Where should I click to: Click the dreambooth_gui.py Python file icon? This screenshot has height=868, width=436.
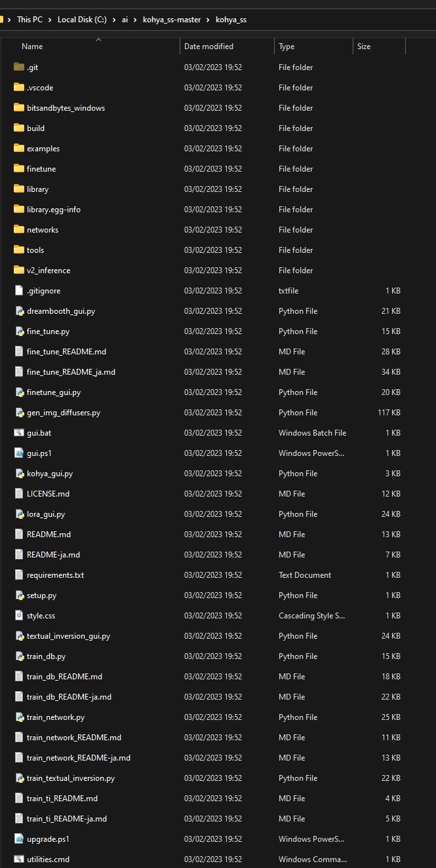pyautogui.click(x=19, y=311)
